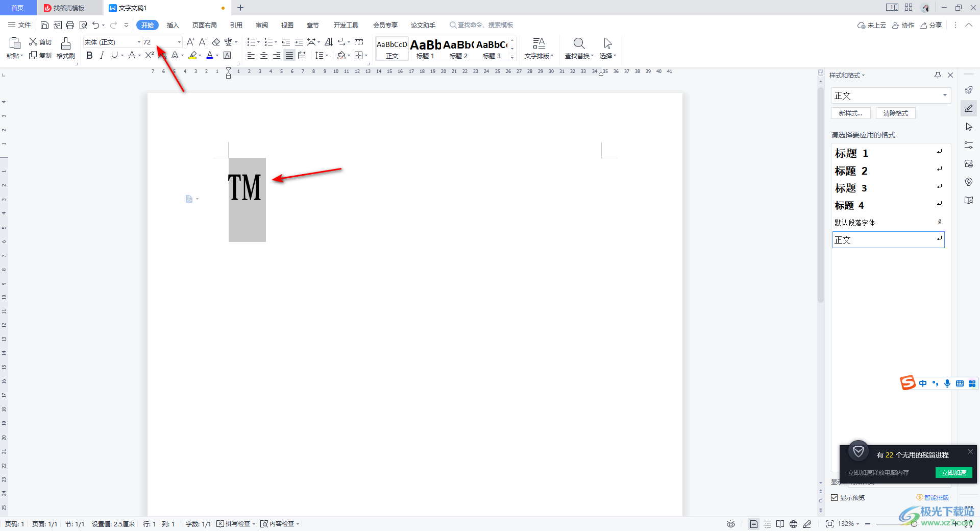Align text right
The width and height of the screenshot is (980, 531).
point(277,55)
